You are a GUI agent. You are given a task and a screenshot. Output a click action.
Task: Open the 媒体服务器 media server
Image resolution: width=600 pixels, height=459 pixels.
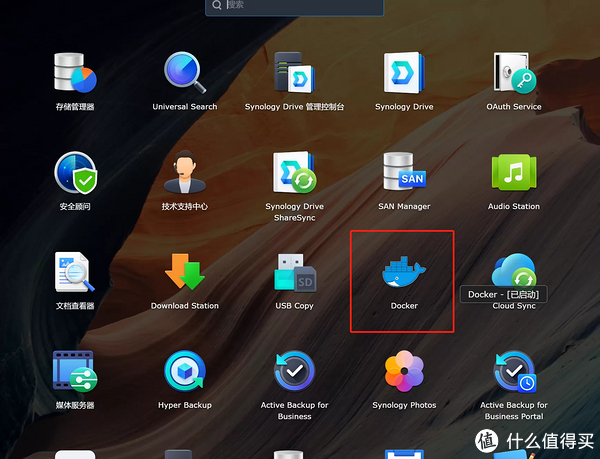(75, 371)
